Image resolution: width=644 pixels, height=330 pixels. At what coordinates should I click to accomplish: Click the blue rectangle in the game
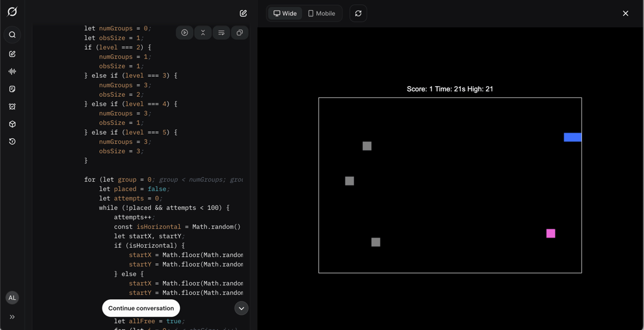click(572, 137)
